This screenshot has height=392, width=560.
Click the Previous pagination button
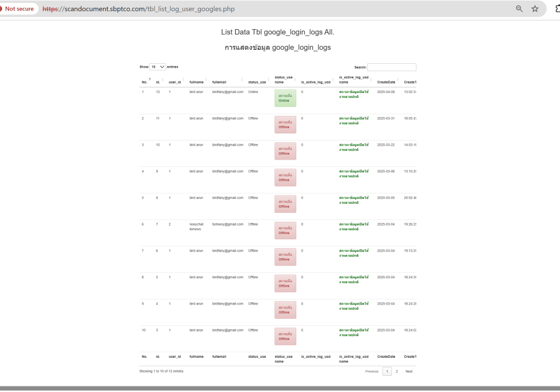point(372,371)
